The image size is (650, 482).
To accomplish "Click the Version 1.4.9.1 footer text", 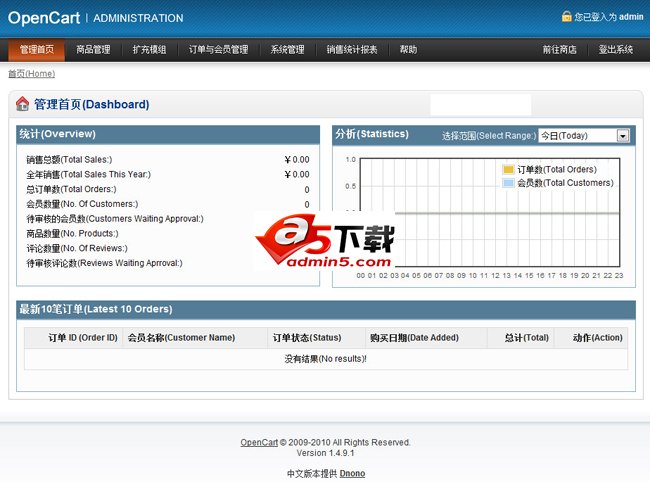I will [x=325, y=453].
